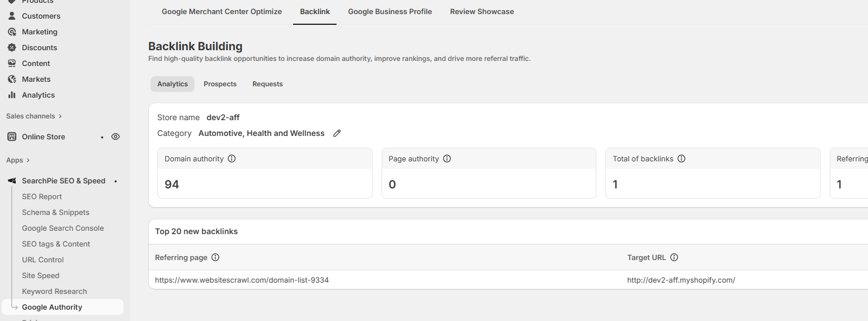Click the info icon beside Domain authority
The image size is (868, 321).
click(x=232, y=159)
